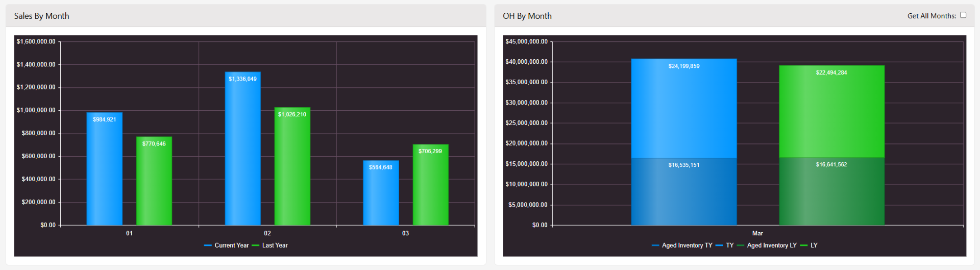Toggle Current Year series in legend
The width and height of the screenshot is (980, 270).
[227, 246]
